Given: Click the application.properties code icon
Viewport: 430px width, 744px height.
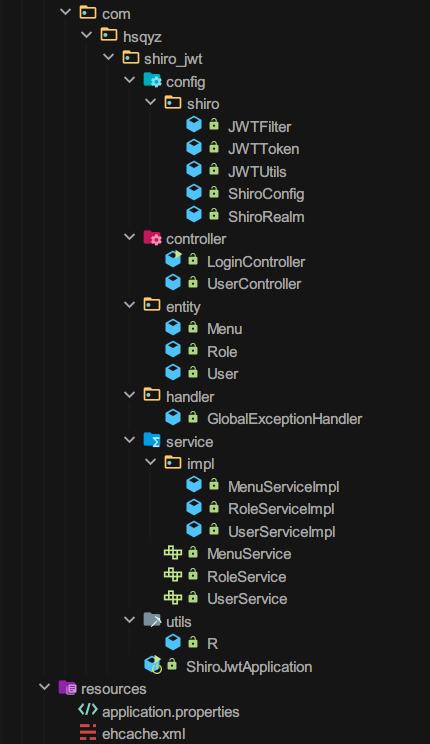Looking at the screenshot, I should point(88,710).
